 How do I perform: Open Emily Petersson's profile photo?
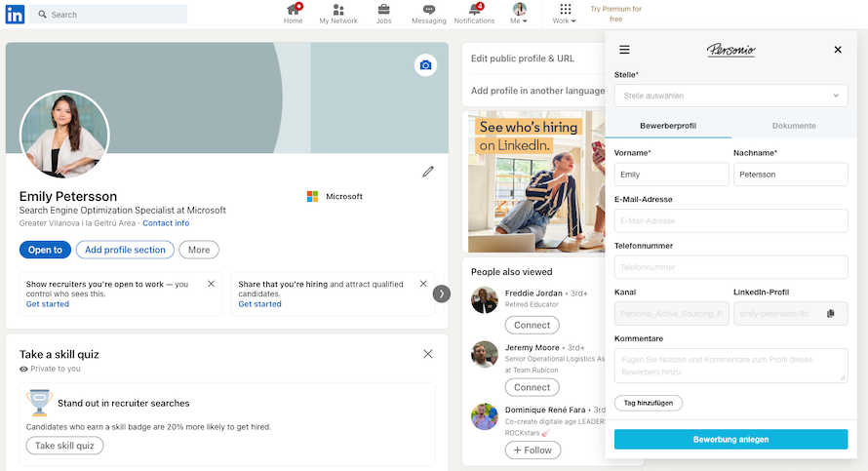64,136
